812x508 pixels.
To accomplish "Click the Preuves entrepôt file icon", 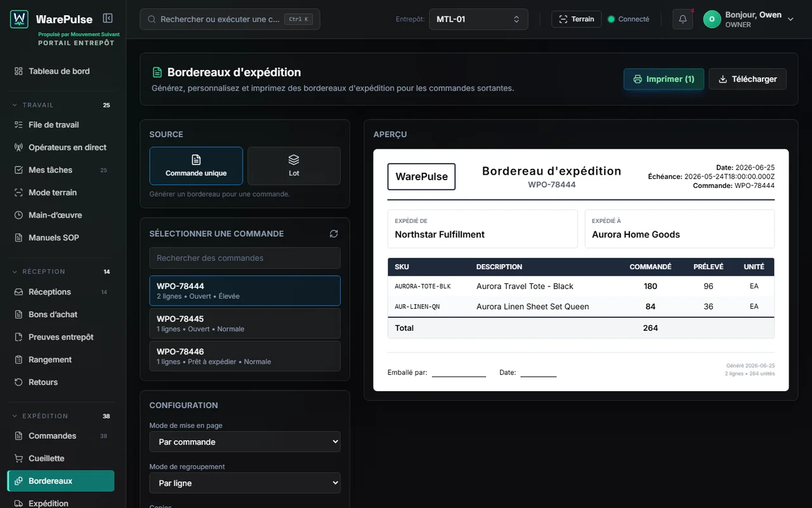I will click(x=18, y=337).
